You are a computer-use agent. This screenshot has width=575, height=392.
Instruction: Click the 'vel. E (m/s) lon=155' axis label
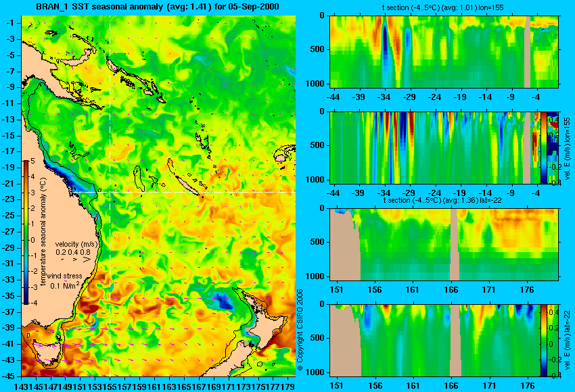(567, 147)
